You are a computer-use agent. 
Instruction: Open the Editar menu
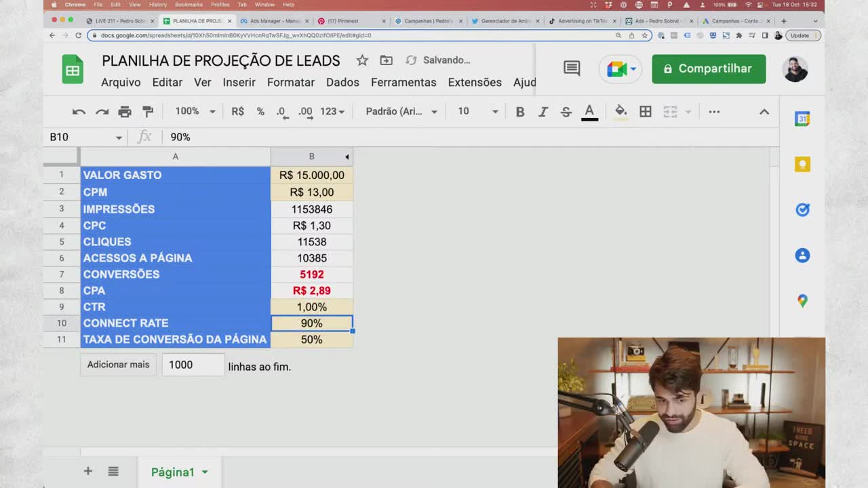point(167,83)
